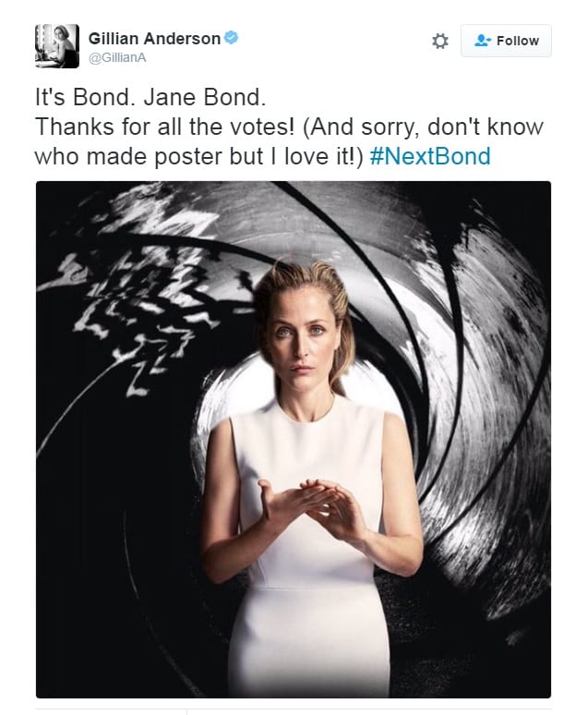This screenshot has height=715, width=588.
Task: Click the woman's face in the poster
Action: pos(302,336)
